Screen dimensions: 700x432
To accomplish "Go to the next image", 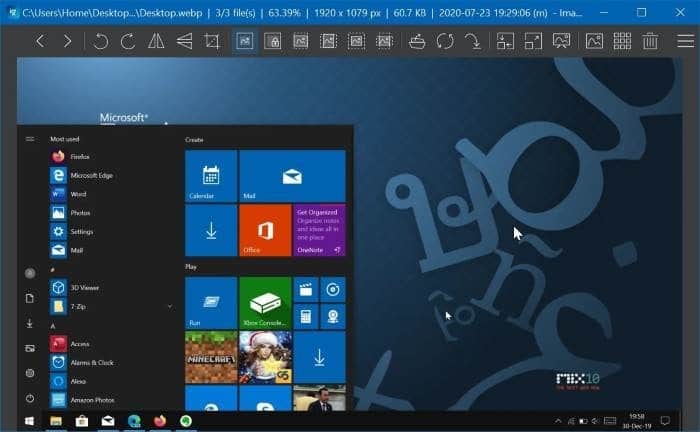I will (x=67, y=41).
